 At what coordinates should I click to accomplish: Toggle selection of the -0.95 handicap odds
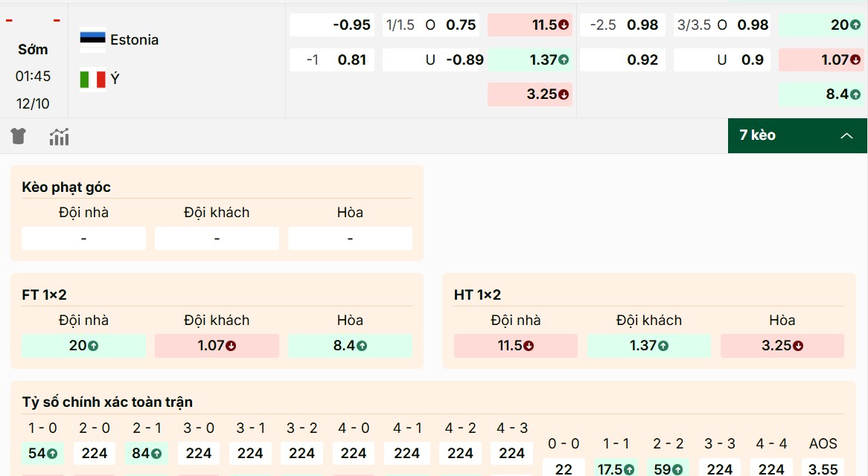[332, 25]
